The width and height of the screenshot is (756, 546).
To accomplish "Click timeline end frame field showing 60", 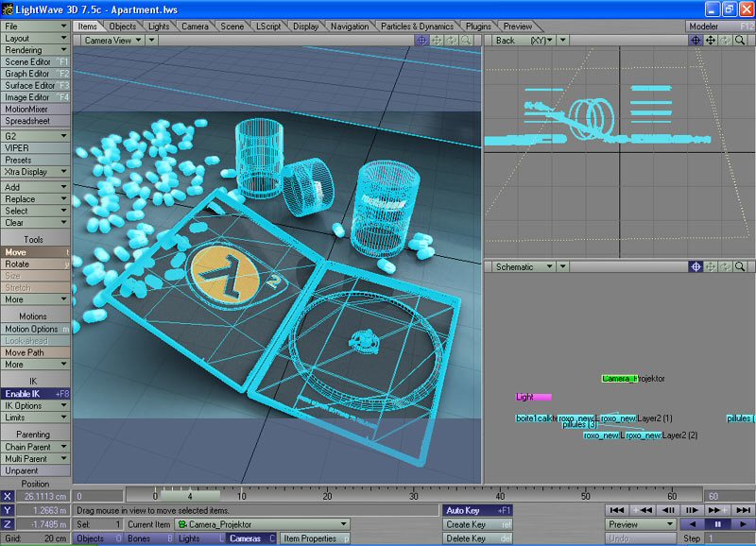I will coord(730,496).
